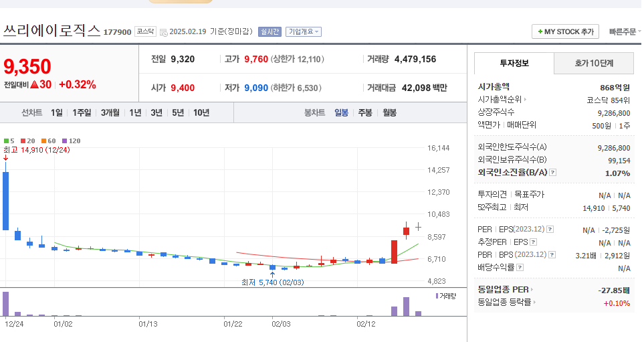
Task: Open the 동일업종 PER link
Action: [x=503, y=289]
